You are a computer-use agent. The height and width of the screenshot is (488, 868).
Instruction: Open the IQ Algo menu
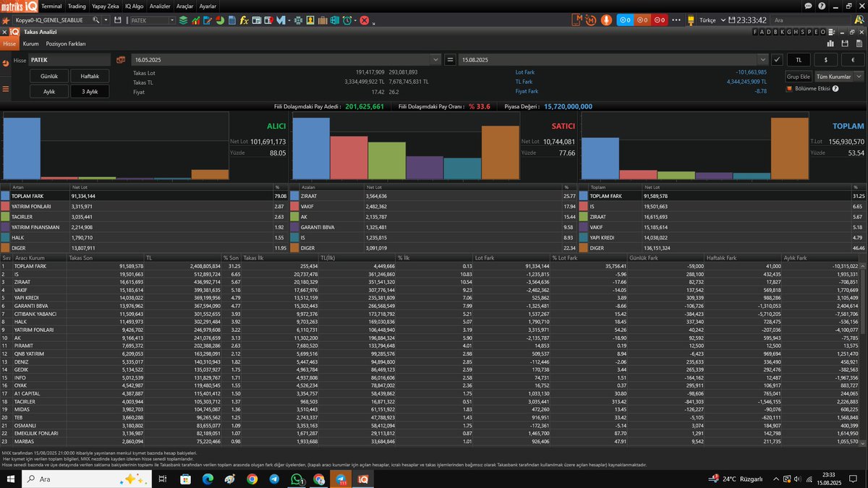point(134,6)
